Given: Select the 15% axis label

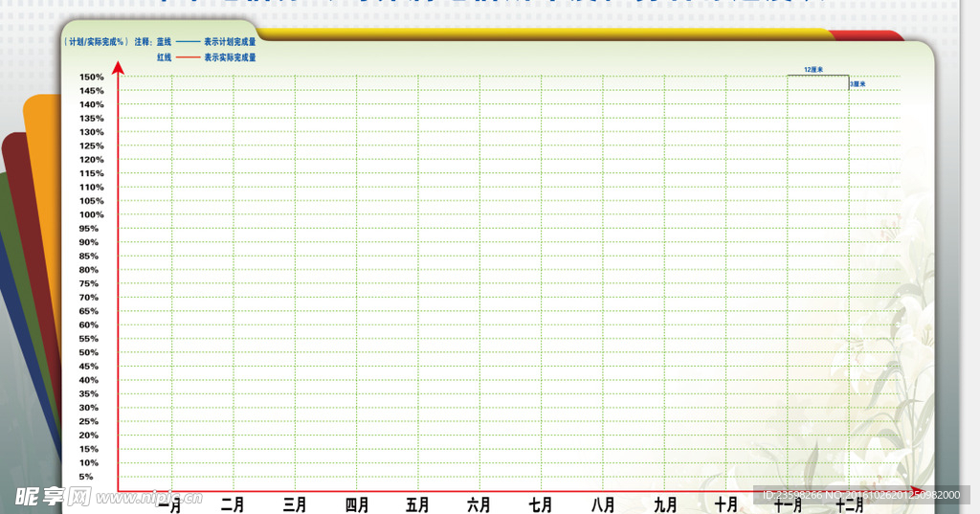Looking at the screenshot, I should [x=89, y=448].
